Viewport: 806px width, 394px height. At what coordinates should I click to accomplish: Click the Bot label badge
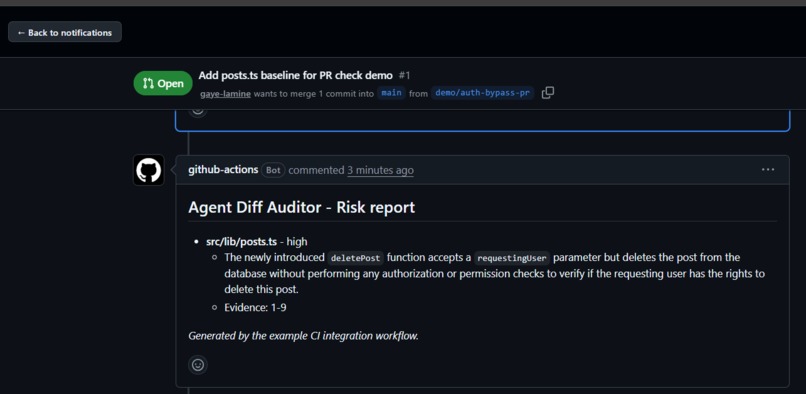(x=273, y=170)
